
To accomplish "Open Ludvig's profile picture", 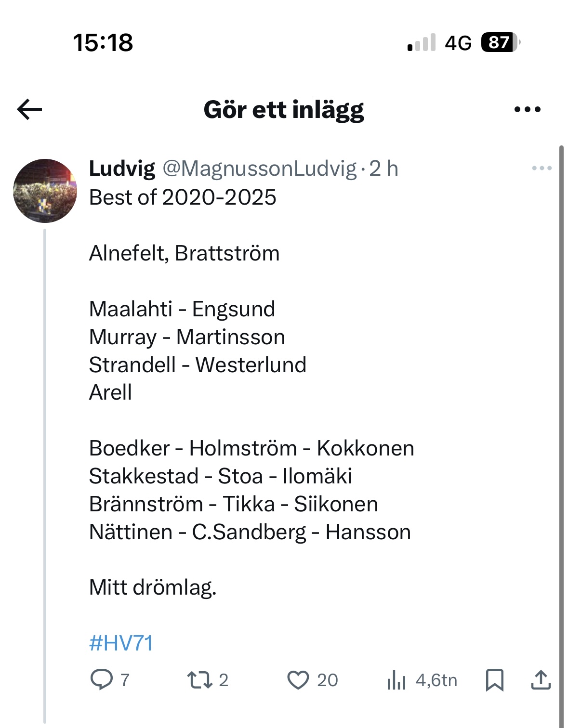I will pyautogui.click(x=45, y=191).
